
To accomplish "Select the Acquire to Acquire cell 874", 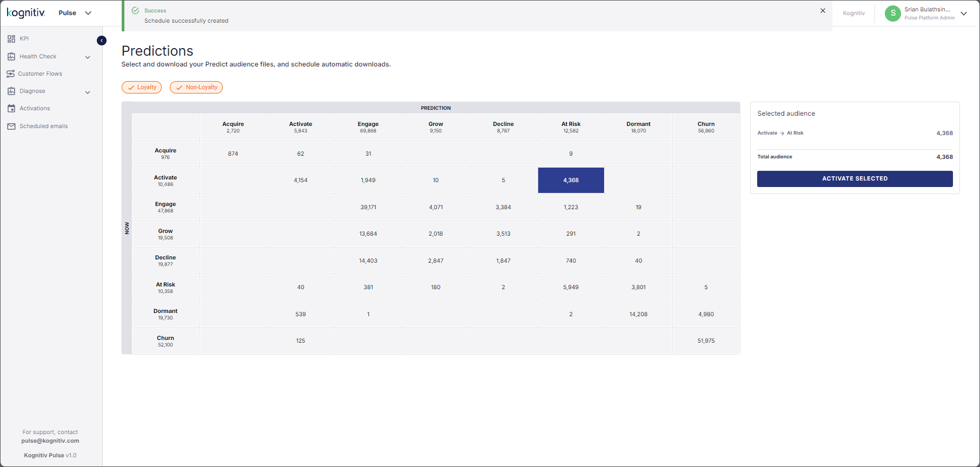I will point(233,154).
